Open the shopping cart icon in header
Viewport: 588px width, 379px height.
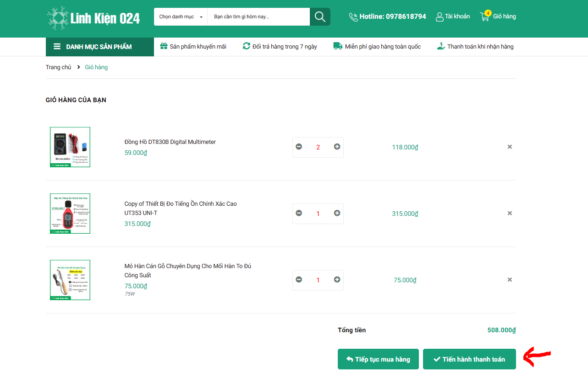485,16
